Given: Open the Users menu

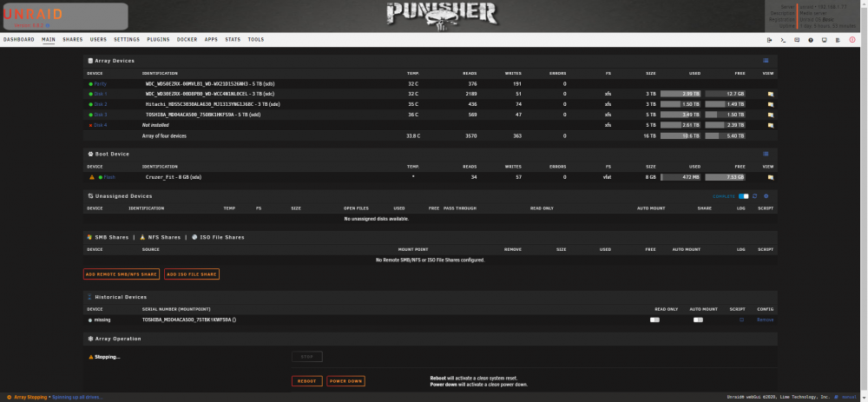Looking at the screenshot, I should [99, 40].
